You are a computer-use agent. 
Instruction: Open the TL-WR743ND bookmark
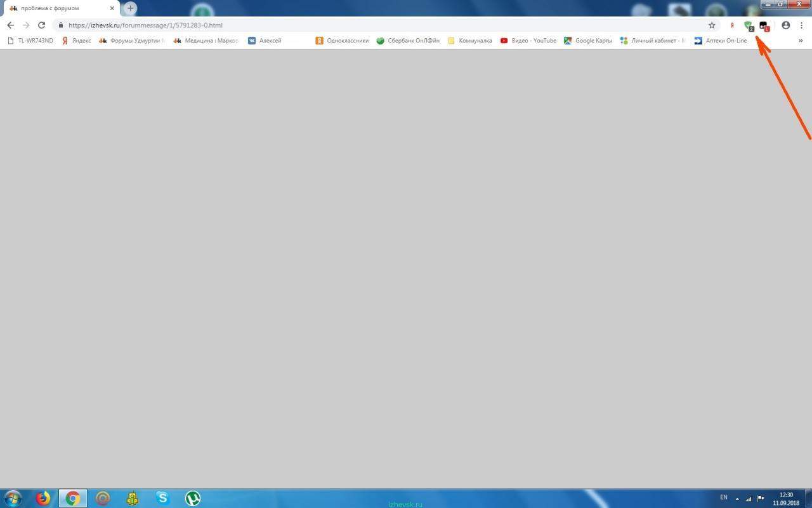(30, 41)
